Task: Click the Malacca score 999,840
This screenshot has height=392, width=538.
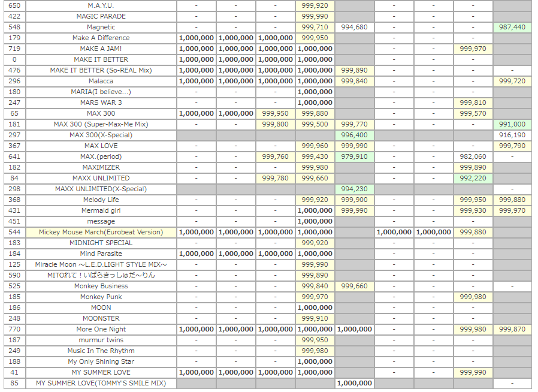Action: [x=355, y=81]
